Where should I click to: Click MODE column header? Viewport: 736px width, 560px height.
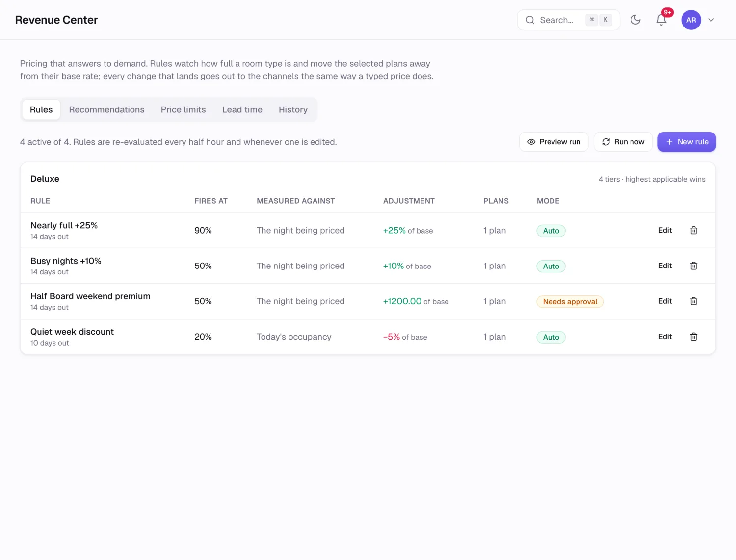(x=548, y=201)
